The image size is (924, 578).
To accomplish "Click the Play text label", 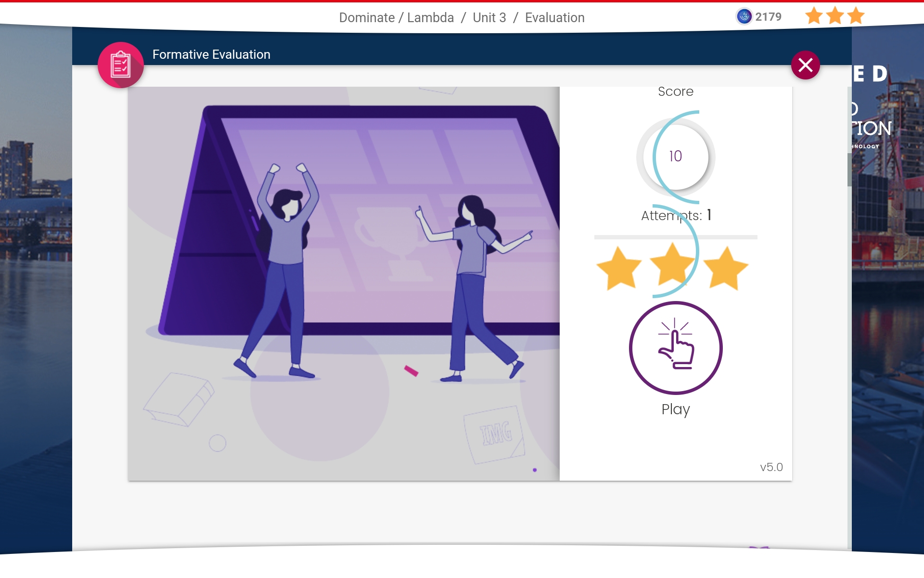I will (x=676, y=409).
